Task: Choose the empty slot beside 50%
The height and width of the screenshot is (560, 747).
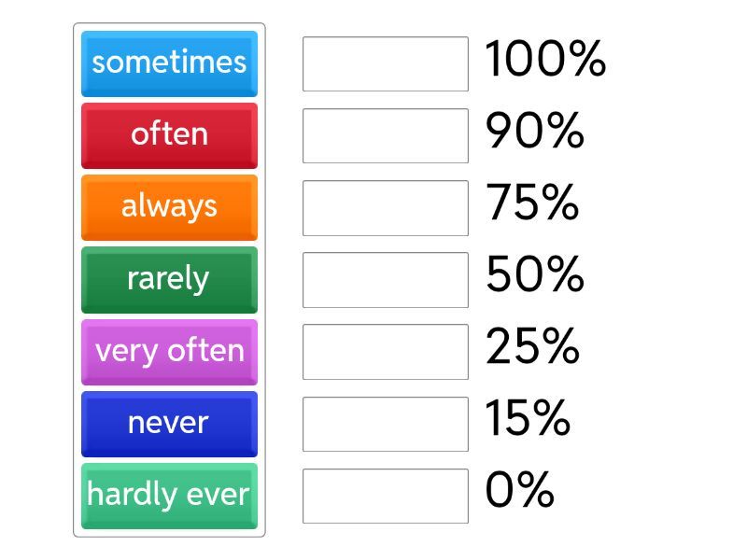Action: coord(386,280)
